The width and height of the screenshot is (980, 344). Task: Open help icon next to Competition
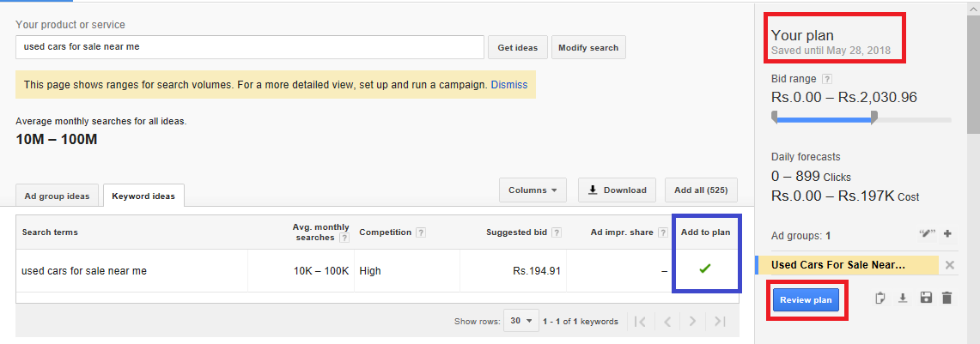pos(421,232)
